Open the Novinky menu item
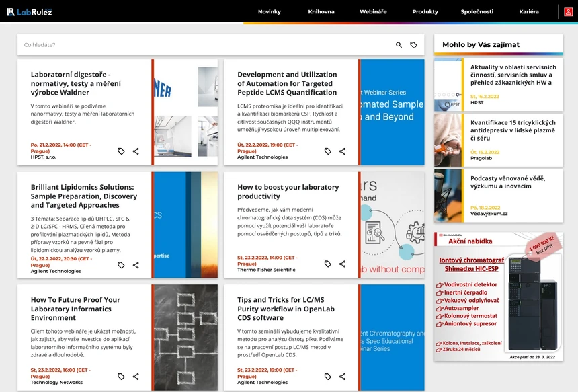The image size is (578, 392). (270, 12)
